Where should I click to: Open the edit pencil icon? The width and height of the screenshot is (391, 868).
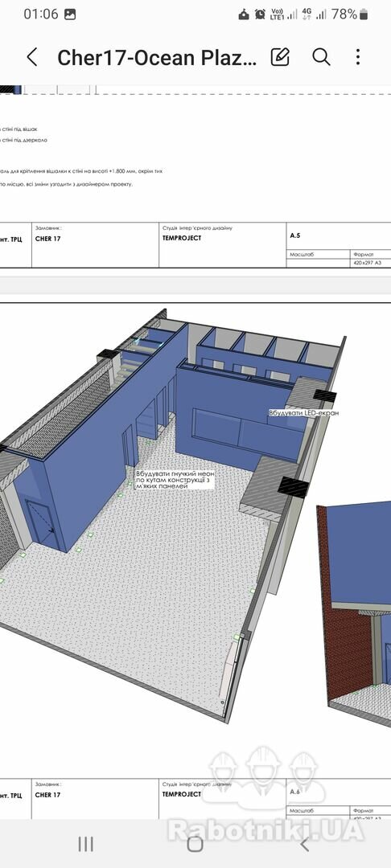280,57
